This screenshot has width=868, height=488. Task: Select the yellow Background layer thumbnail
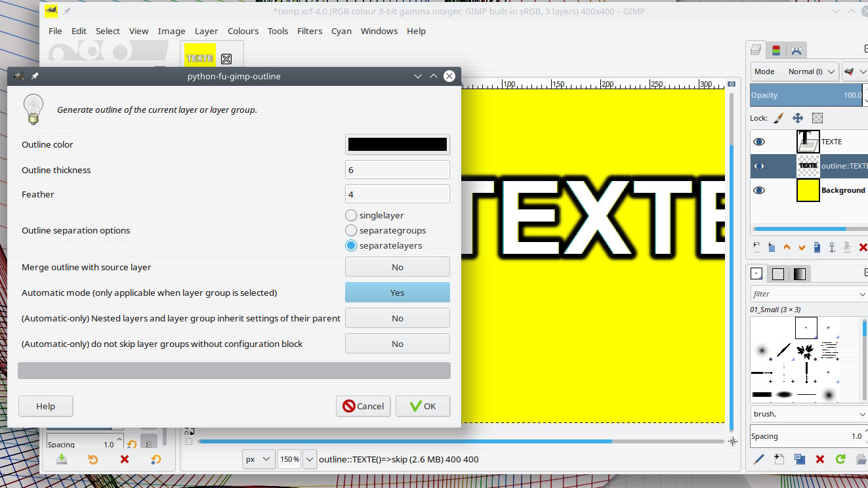(808, 190)
